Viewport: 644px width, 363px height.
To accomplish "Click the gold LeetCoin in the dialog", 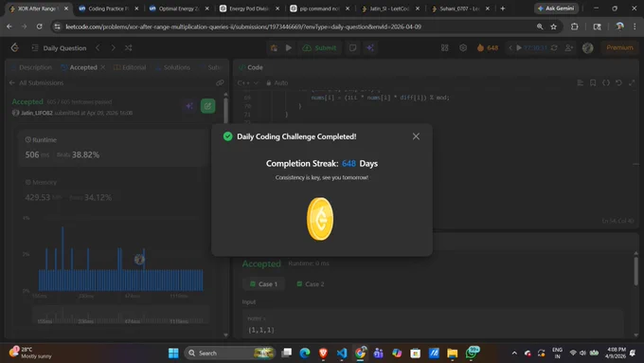I will coord(320,219).
